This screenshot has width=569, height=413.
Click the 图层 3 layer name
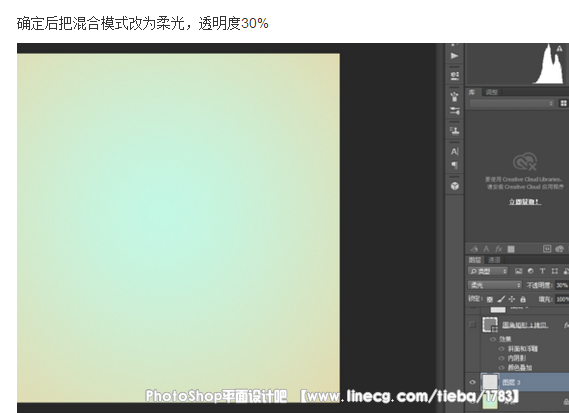511,382
